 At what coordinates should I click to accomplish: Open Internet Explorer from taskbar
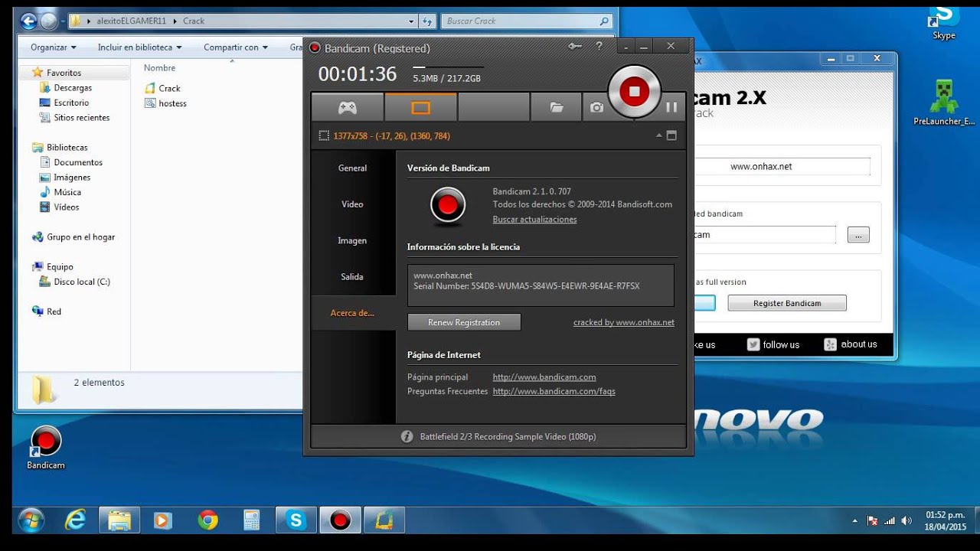pyautogui.click(x=75, y=520)
